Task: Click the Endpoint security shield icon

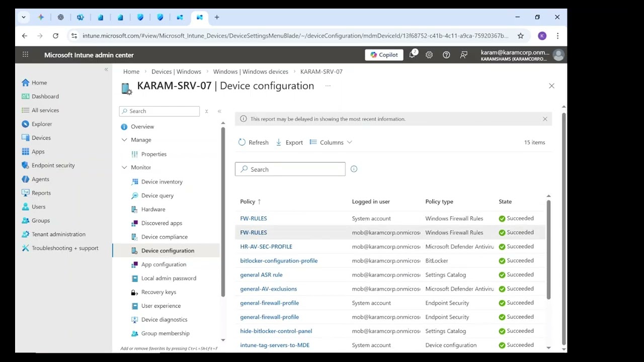Action: pos(25,165)
